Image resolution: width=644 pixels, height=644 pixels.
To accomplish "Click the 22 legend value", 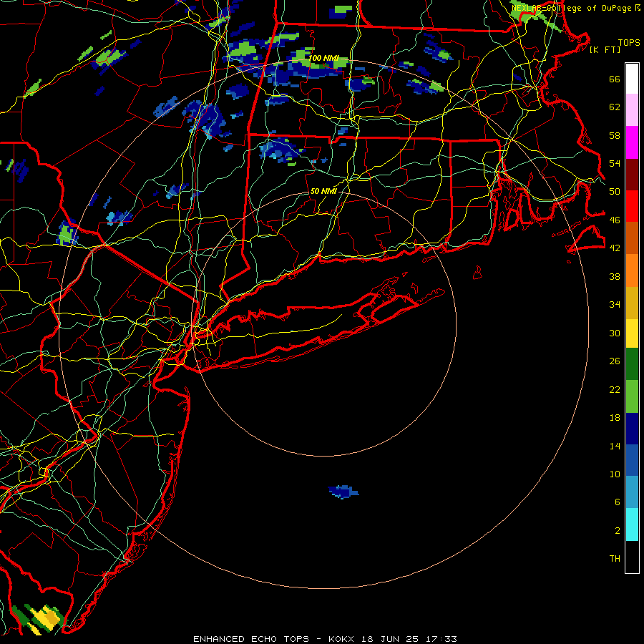I will pos(615,389).
